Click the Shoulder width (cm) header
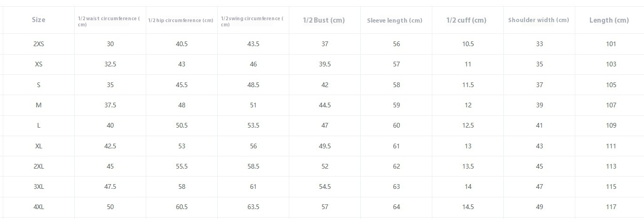The height and width of the screenshot is (219, 644). (539, 20)
